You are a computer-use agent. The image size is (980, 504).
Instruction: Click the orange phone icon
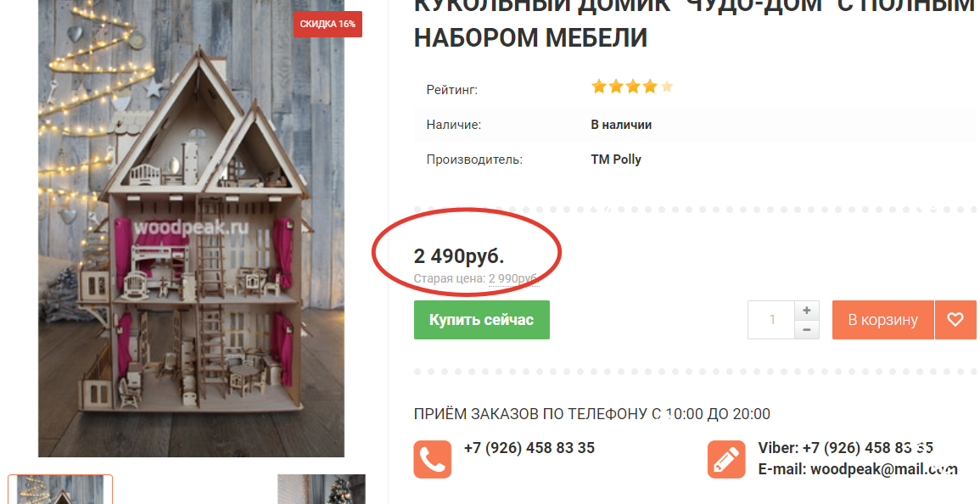pyautogui.click(x=433, y=460)
